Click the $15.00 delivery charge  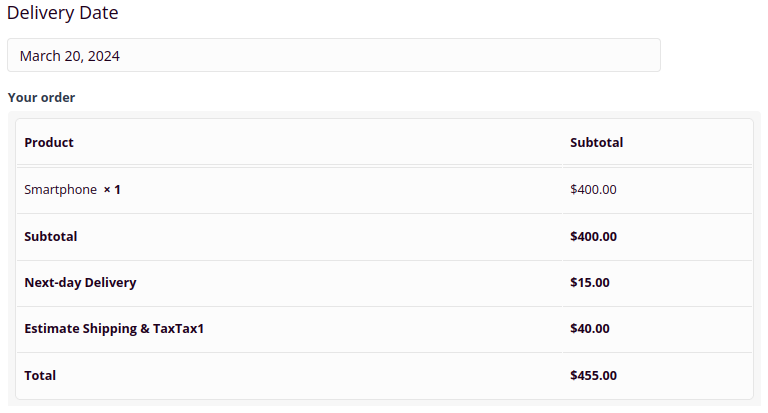click(x=590, y=282)
